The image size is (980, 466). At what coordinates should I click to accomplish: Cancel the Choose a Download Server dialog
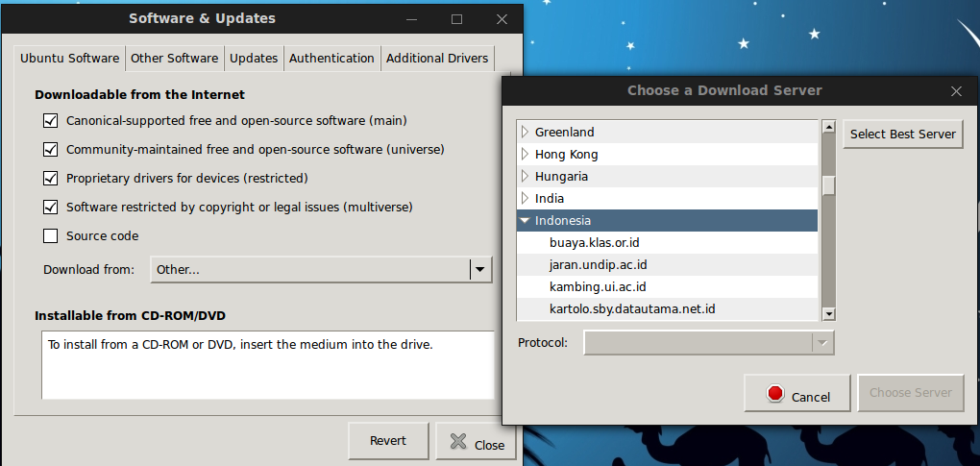(x=797, y=393)
